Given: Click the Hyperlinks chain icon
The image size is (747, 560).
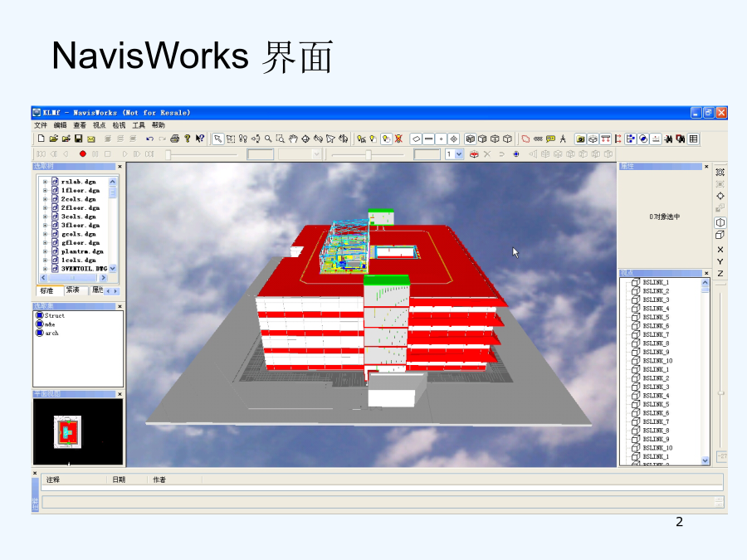Looking at the screenshot, I should (x=538, y=139).
